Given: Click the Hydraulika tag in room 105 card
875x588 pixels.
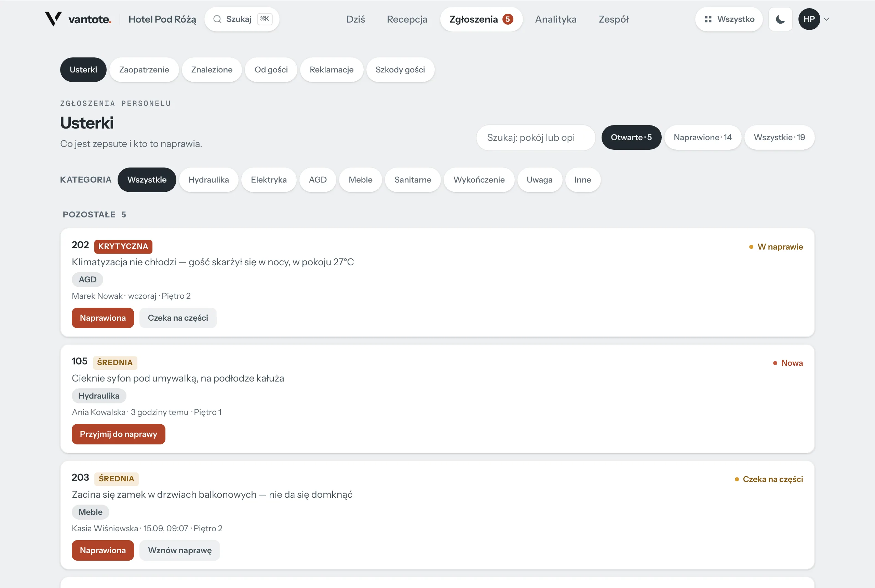Looking at the screenshot, I should coord(99,396).
